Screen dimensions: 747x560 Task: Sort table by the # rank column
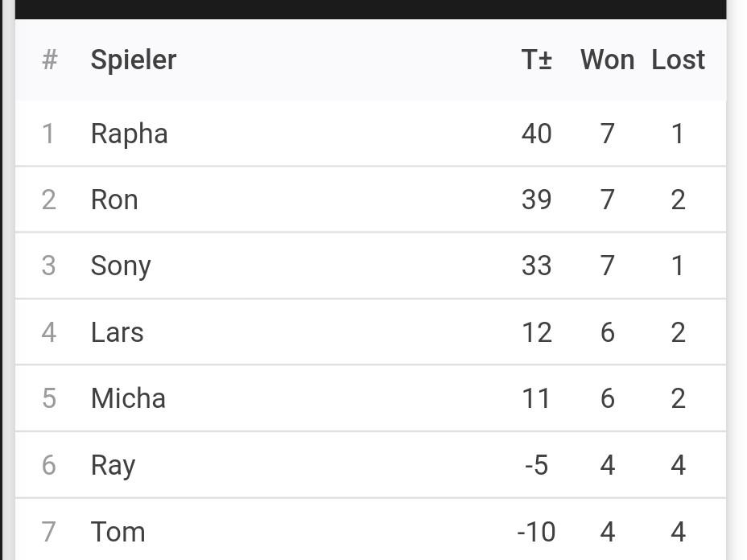(50, 60)
